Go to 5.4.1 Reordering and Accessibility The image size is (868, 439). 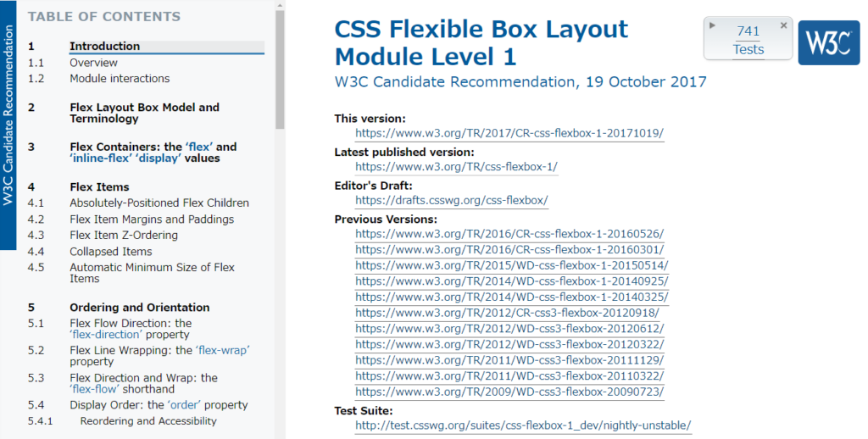[x=148, y=421]
